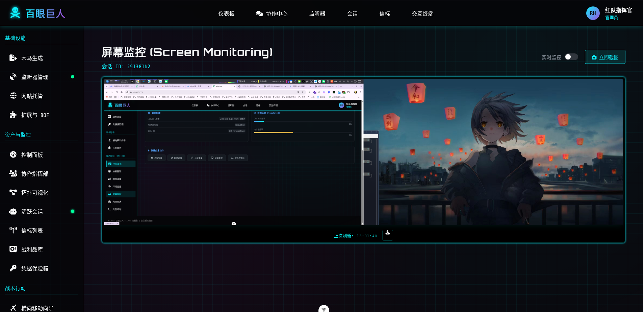Open 拓扑可视化 network diagram icon
Image resolution: width=644 pixels, height=312 pixels.
13,193
